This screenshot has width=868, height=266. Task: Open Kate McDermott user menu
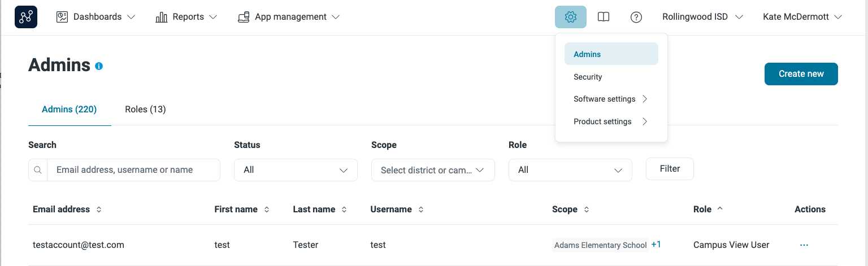point(802,17)
